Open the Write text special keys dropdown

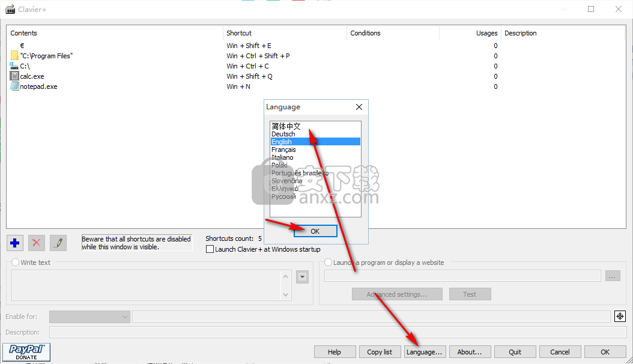pyautogui.click(x=302, y=277)
